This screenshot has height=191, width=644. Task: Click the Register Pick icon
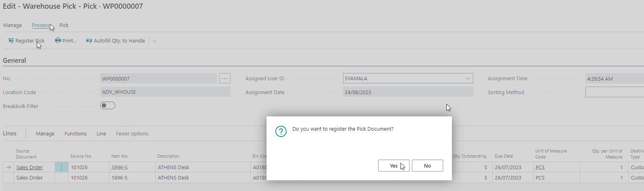coord(11,41)
